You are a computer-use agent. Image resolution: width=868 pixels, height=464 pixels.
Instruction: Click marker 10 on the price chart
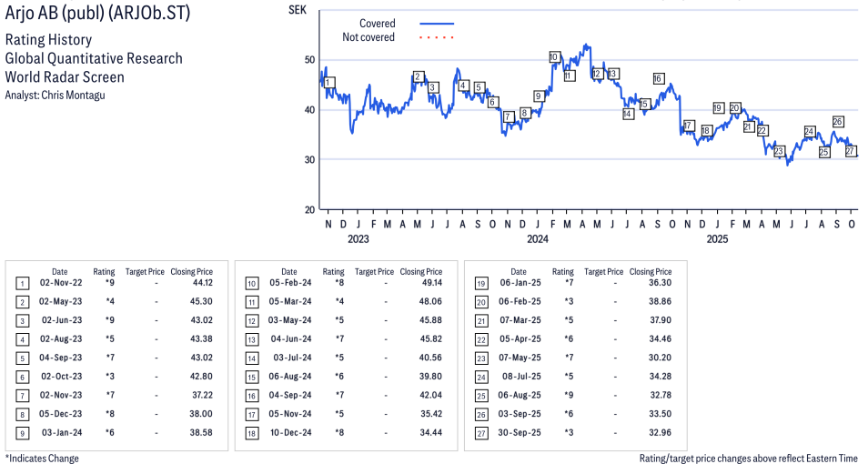(x=554, y=57)
